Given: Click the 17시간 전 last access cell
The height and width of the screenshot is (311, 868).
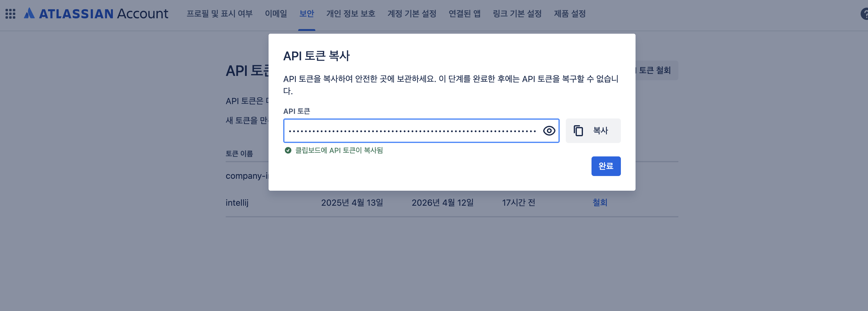Looking at the screenshot, I should click(x=518, y=202).
